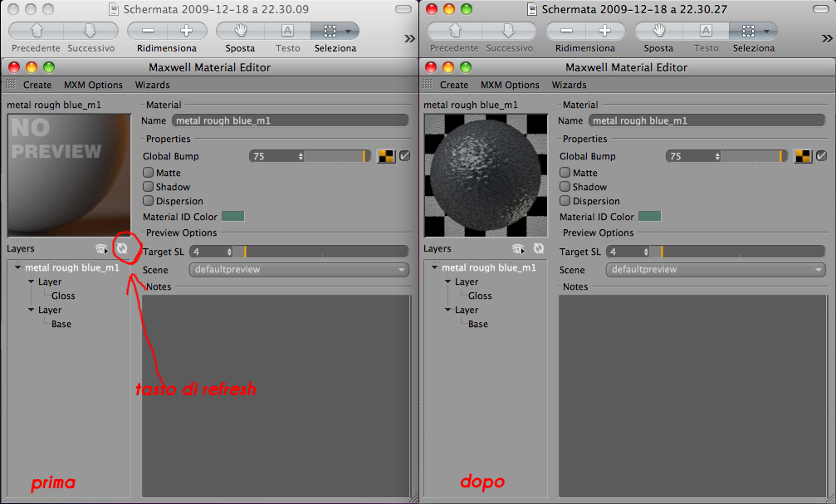Screen dimensions: 836x504
Task: Enable Shadow checkbox in right editor
Action: click(x=565, y=187)
